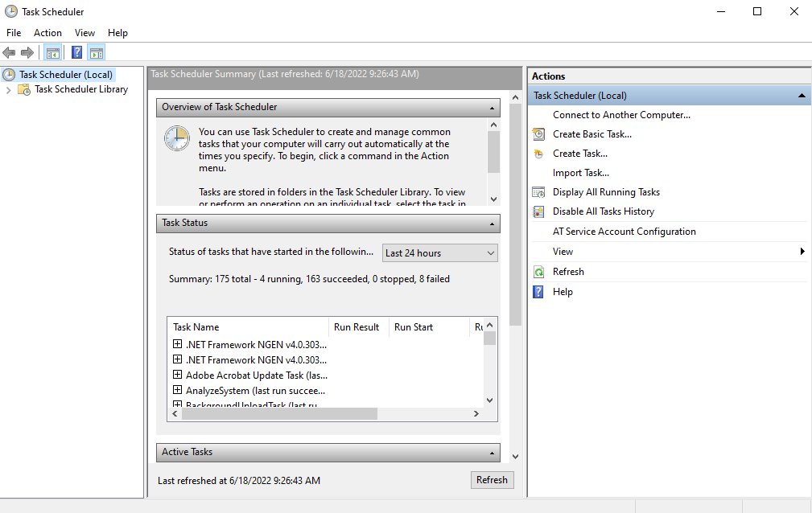Click the Create Task icon
The image size is (812, 513).
click(538, 154)
